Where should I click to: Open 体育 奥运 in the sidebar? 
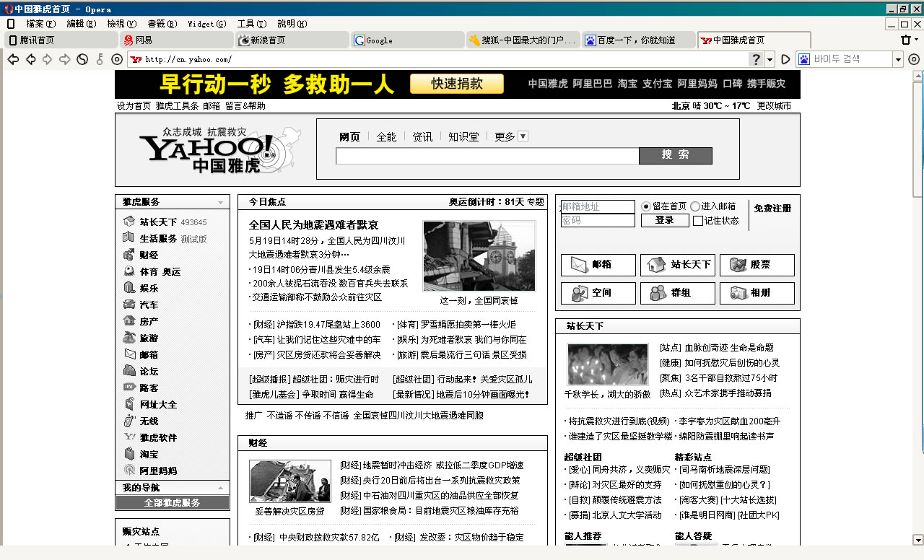tap(160, 271)
